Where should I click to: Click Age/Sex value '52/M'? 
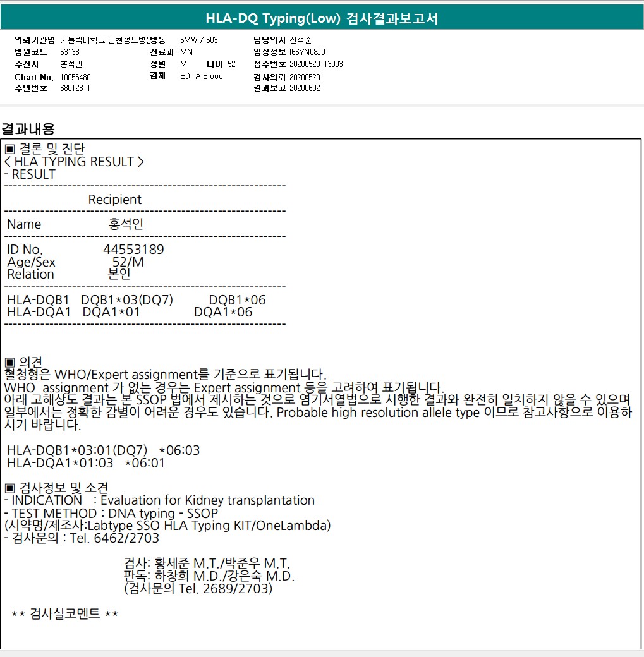[128, 262]
